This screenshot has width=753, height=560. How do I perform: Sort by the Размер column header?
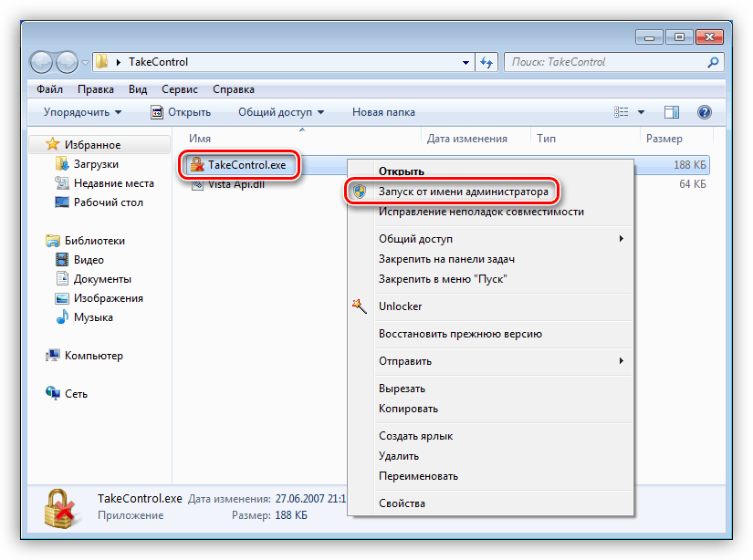pyautogui.click(x=664, y=139)
